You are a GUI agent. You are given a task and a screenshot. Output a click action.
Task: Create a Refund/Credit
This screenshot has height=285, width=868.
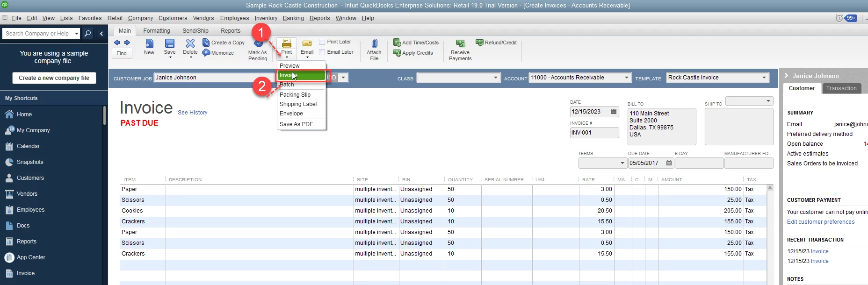point(496,43)
